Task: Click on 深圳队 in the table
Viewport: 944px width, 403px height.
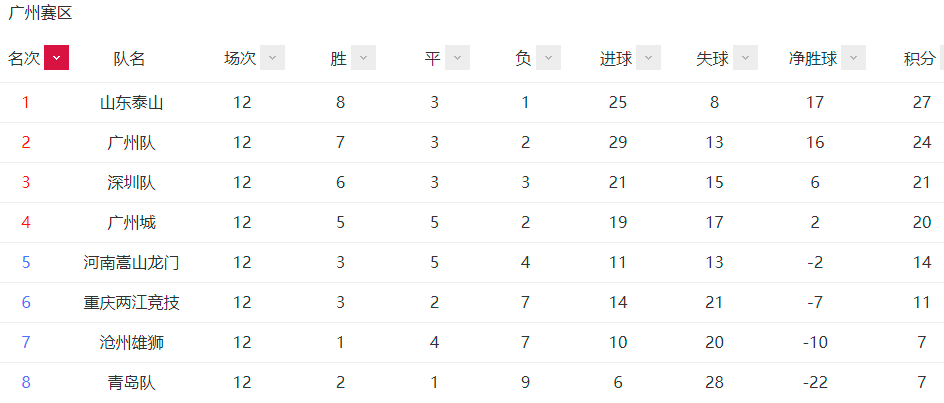Action: pyautogui.click(x=131, y=183)
